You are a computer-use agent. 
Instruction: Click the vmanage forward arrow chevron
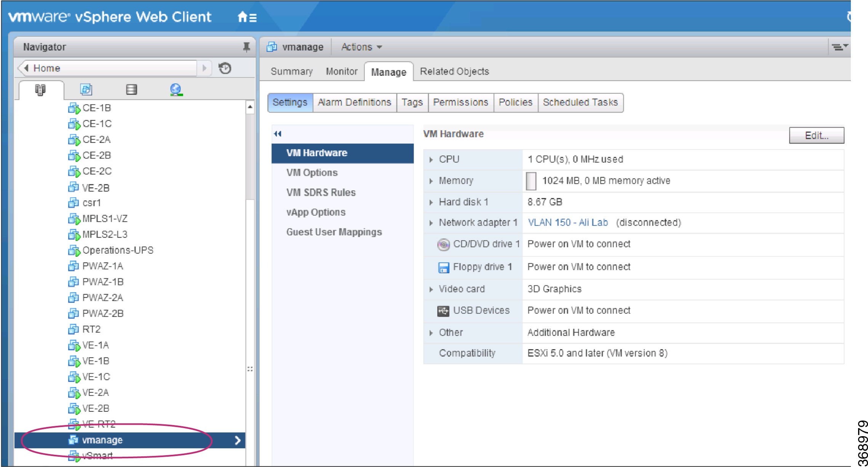[239, 440]
